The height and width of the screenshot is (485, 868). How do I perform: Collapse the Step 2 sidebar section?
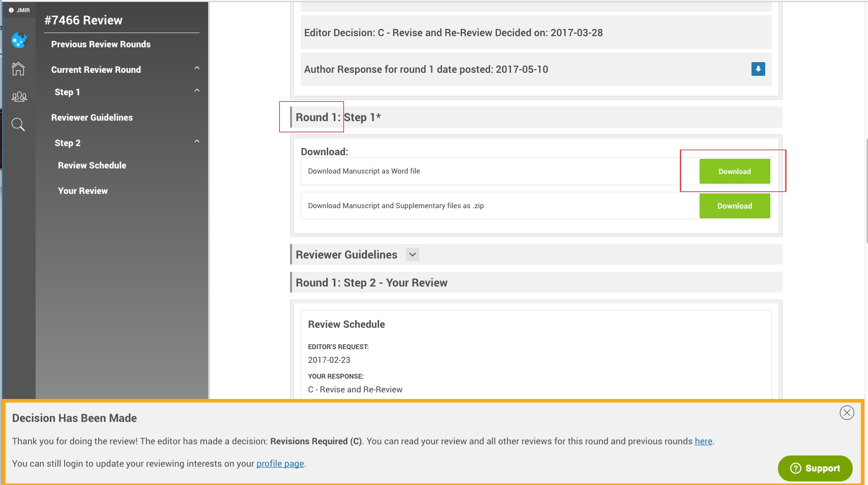(197, 142)
